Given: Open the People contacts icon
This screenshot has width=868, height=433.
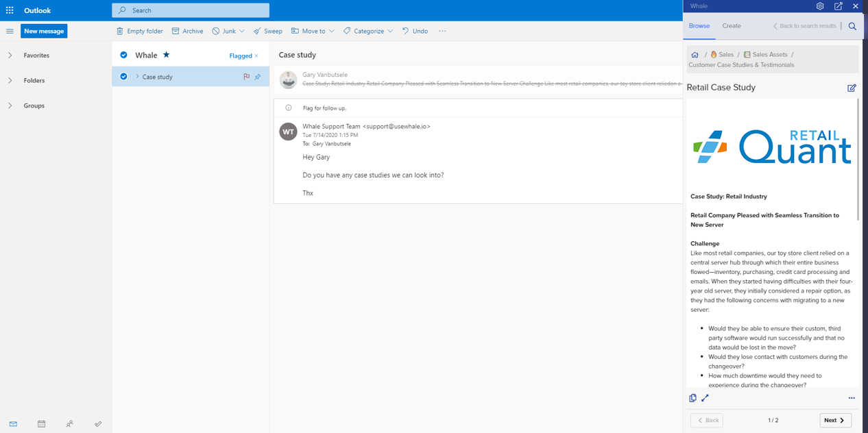Looking at the screenshot, I should (69, 424).
